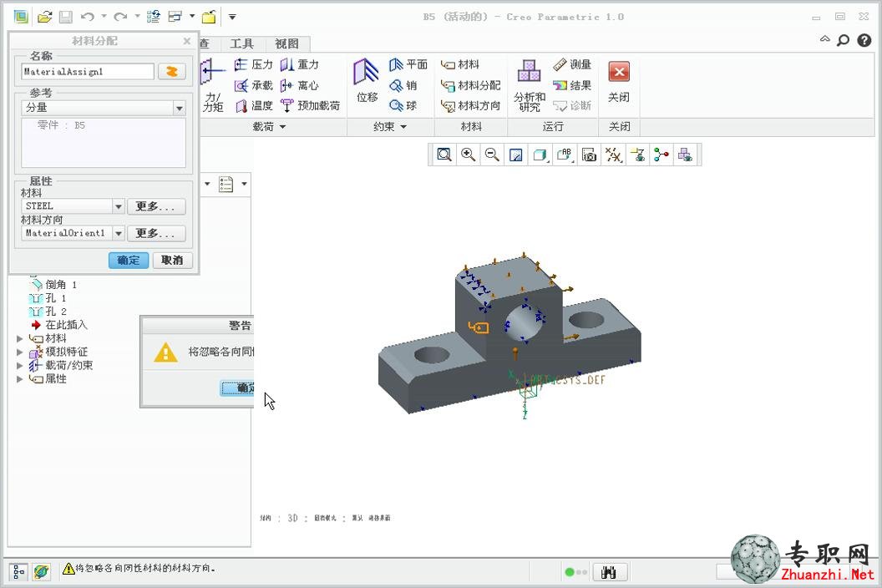Edit the MaterialAssign1 name field
This screenshot has height=588, width=882.
point(87,72)
